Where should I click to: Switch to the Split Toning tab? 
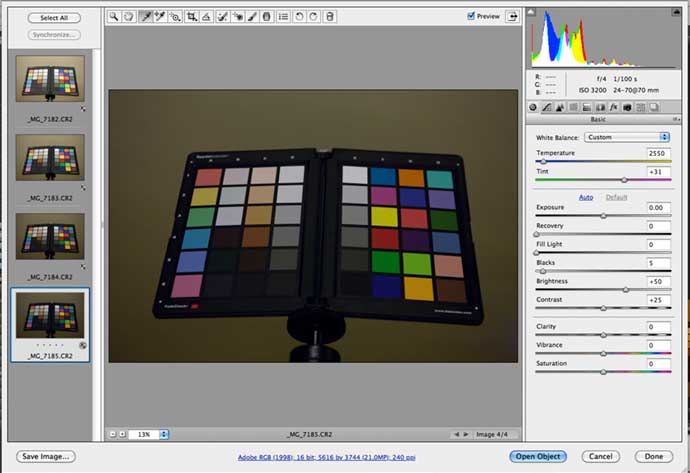pyautogui.click(x=587, y=107)
